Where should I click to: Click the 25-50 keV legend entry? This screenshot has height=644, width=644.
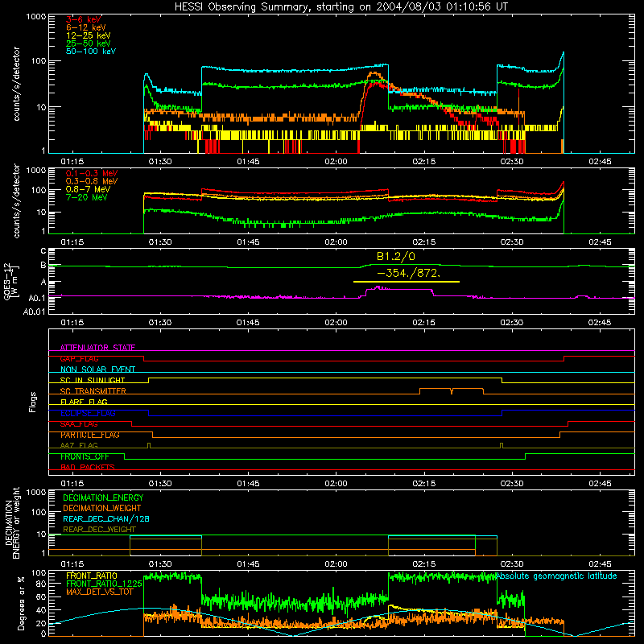pos(89,43)
